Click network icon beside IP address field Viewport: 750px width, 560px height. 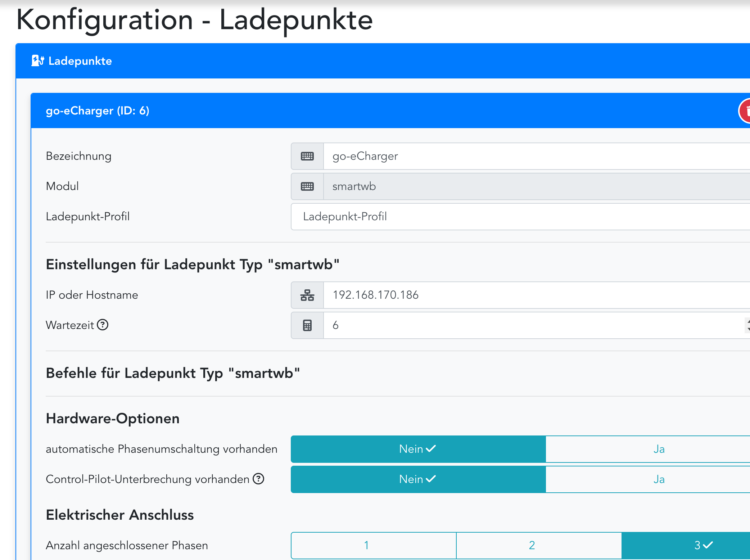(x=307, y=295)
